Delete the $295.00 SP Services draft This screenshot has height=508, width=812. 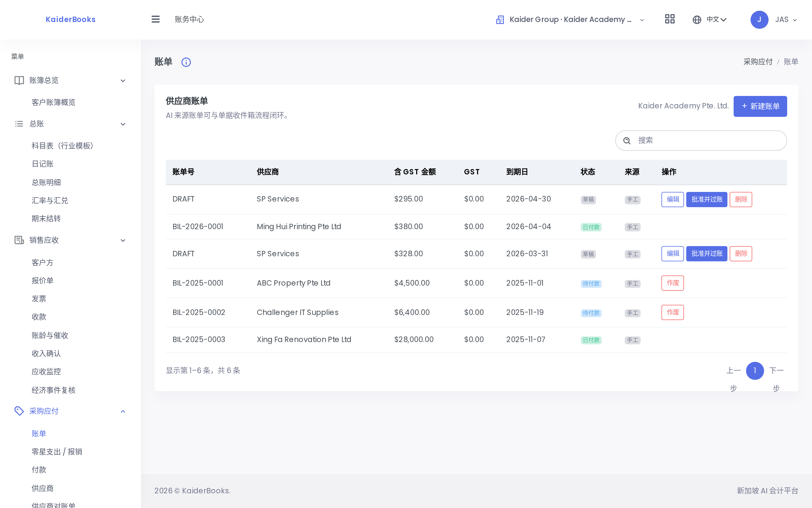tap(741, 200)
